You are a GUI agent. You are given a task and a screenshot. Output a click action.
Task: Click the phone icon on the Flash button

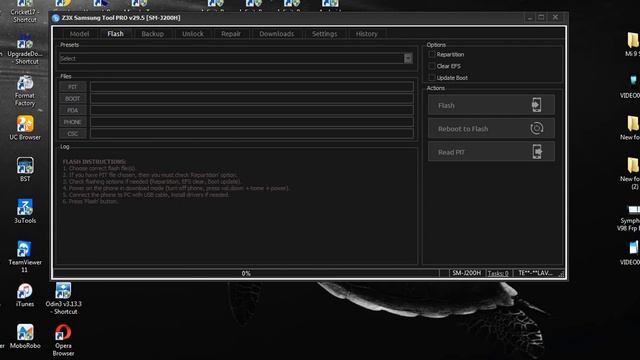[536, 105]
